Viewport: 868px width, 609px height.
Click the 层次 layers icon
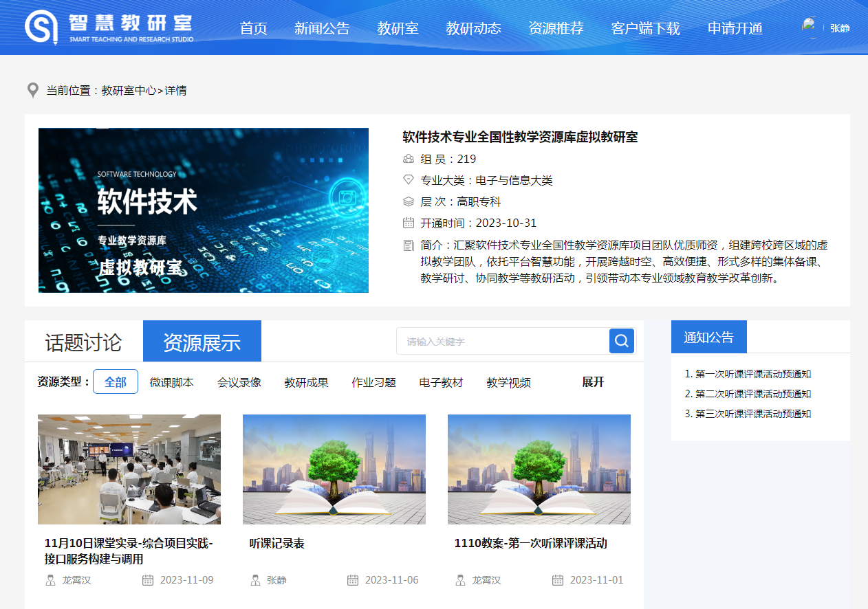(409, 201)
